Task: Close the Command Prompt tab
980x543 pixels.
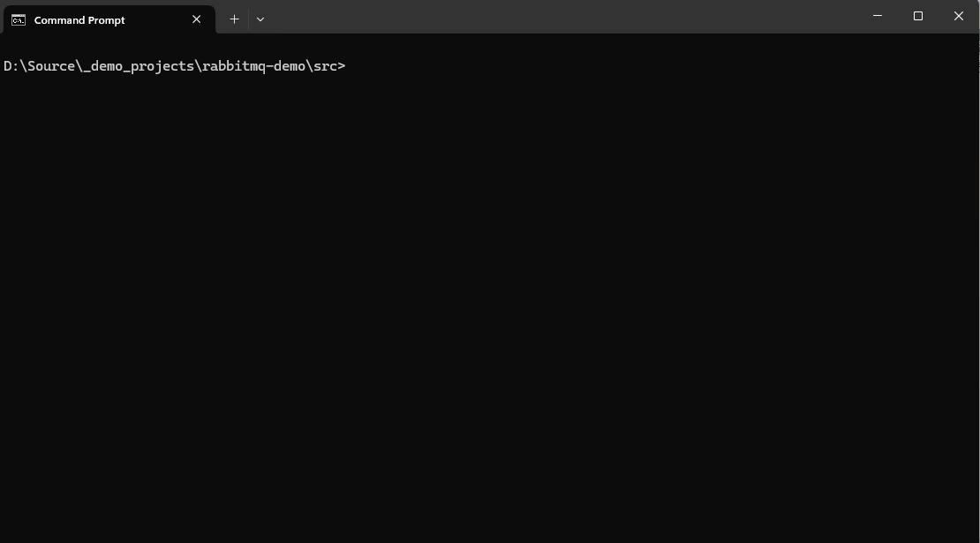Action: pos(197,19)
